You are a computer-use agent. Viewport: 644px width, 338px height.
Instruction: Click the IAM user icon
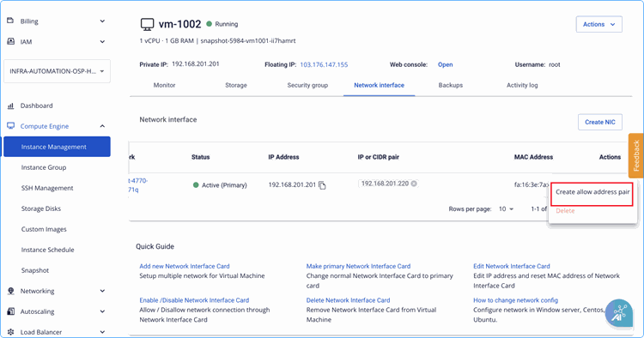[x=10, y=41]
